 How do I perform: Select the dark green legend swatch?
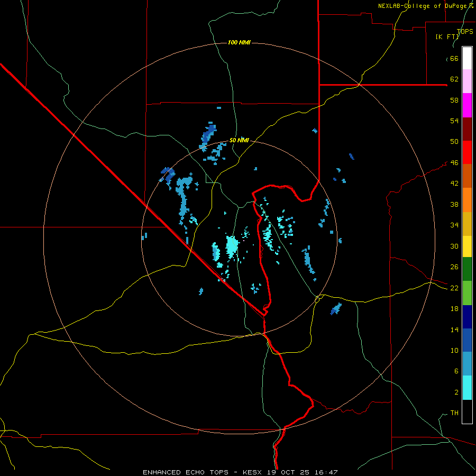(467, 269)
